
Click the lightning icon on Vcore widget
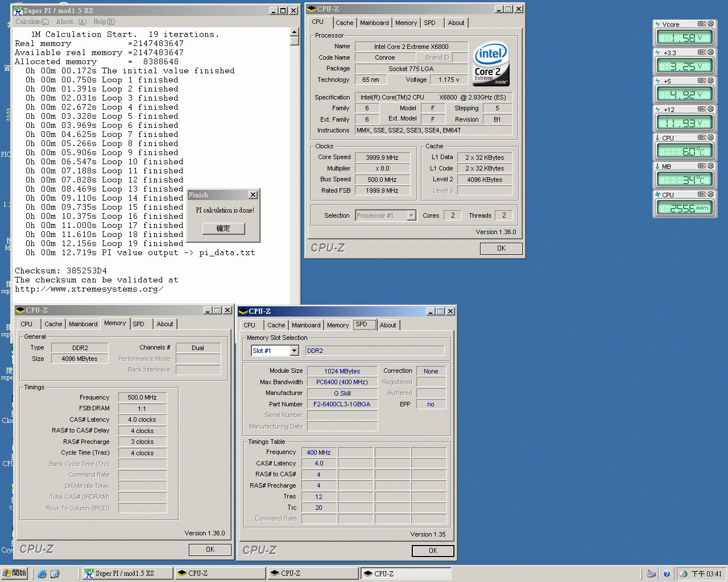pos(657,24)
